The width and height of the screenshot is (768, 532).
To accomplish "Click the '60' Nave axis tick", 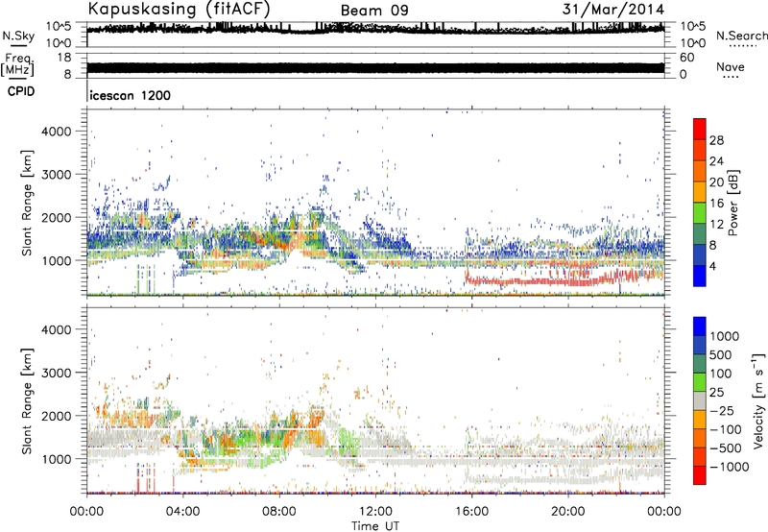I will 686,58.
